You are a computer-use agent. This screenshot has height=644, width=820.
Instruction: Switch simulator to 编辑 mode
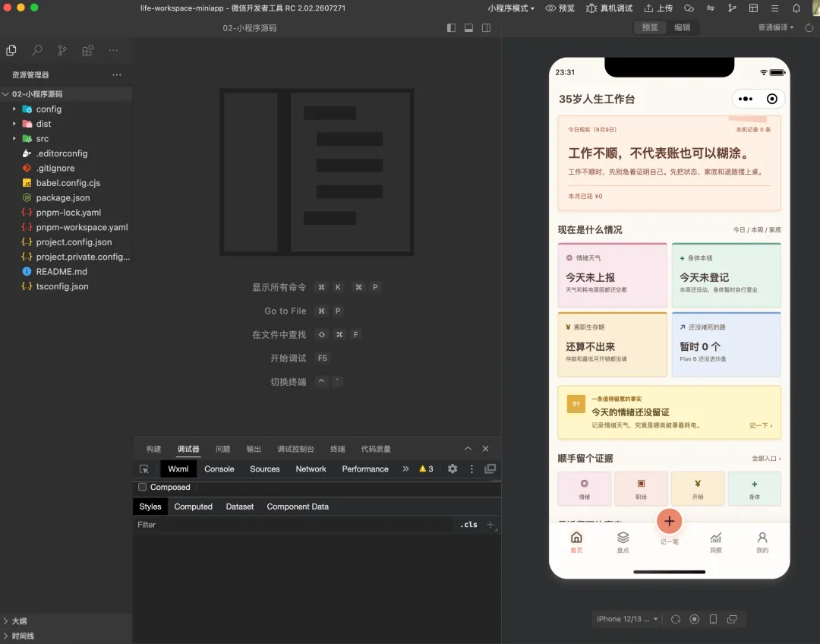(682, 27)
